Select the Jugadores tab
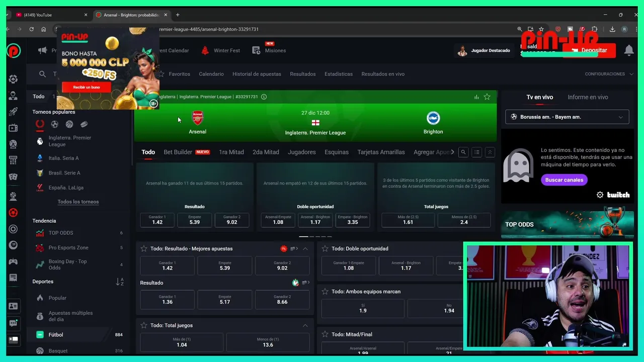644x362 pixels. (302, 152)
